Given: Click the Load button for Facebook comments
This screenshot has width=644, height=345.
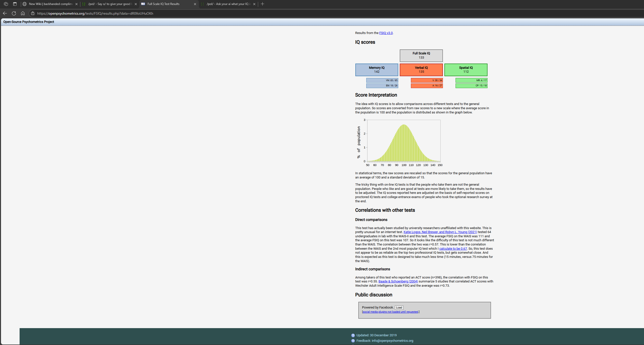Looking at the screenshot, I should coord(399,308).
